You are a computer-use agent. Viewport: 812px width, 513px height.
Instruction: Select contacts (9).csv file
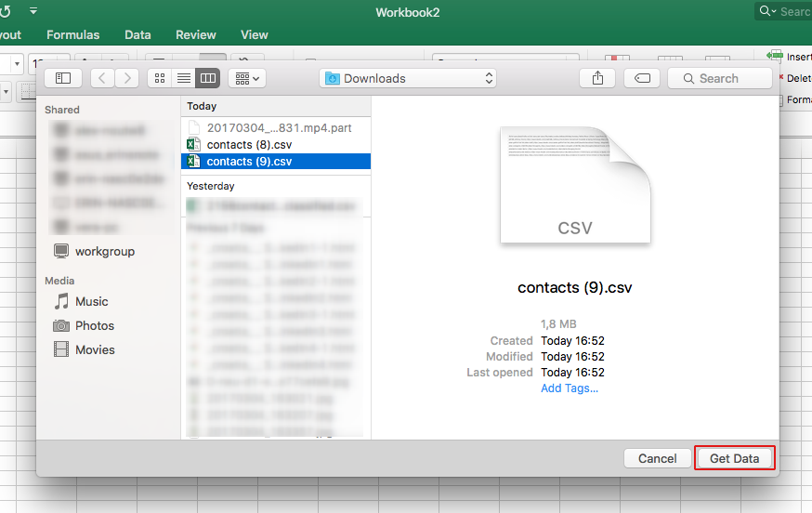point(276,161)
